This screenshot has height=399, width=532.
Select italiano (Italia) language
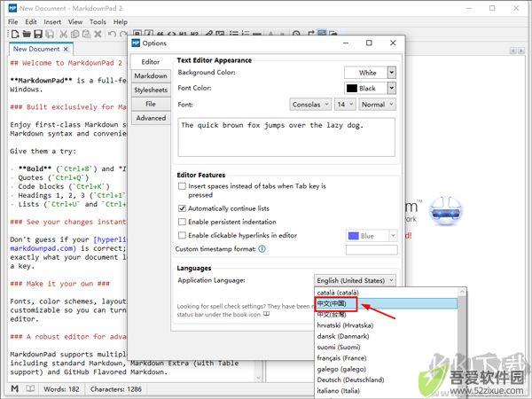coord(386,390)
